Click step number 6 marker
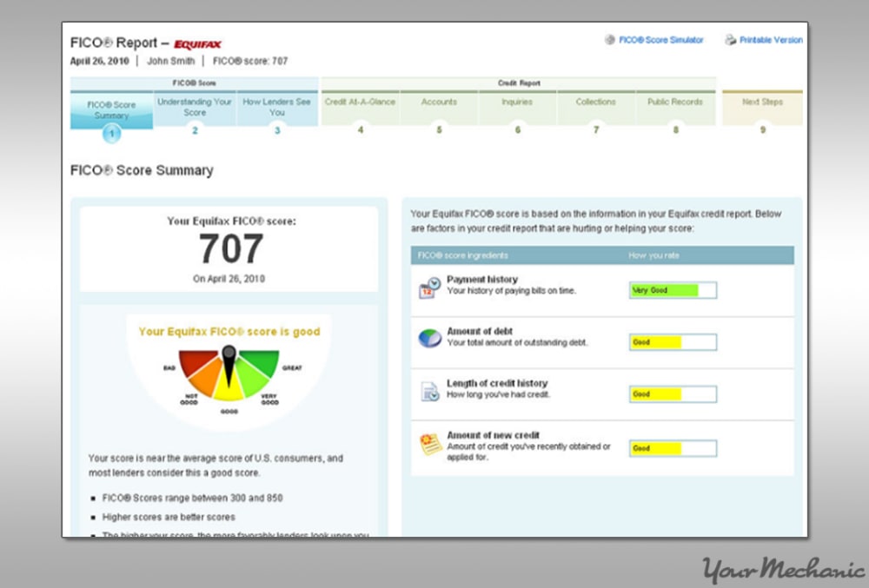This screenshot has height=588, width=869. coord(518,130)
